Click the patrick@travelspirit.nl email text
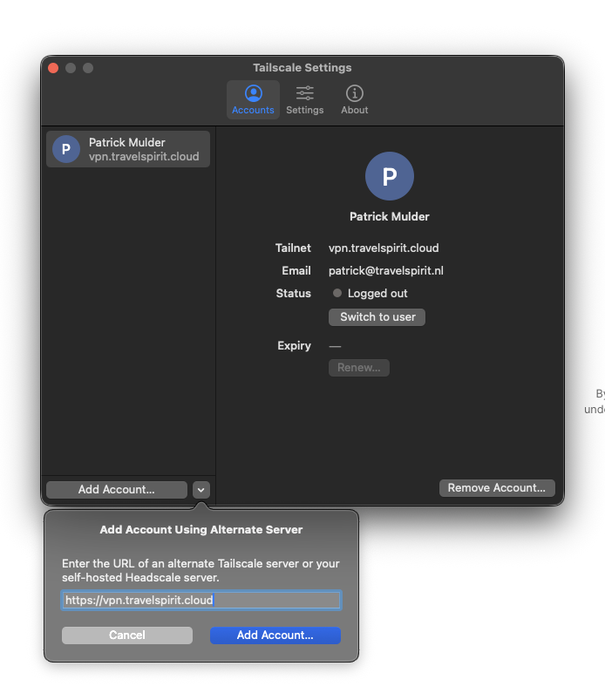This screenshot has height=700, width=605. (385, 271)
